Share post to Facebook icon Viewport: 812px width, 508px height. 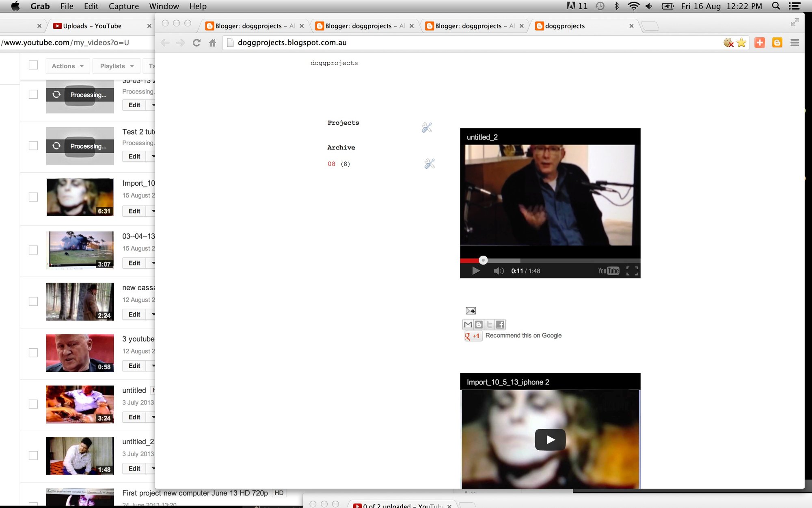pyautogui.click(x=500, y=324)
